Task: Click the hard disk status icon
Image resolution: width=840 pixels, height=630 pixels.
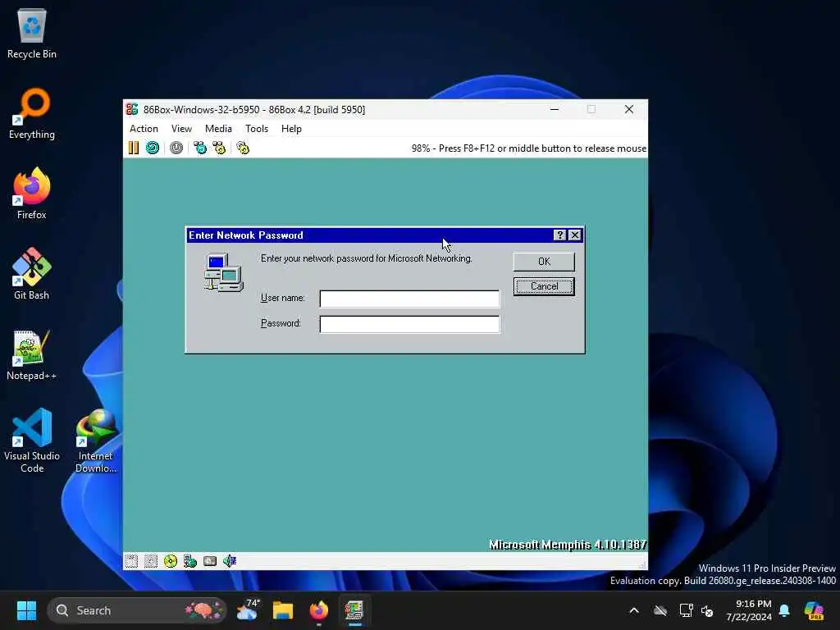Action: pos(210,561)
